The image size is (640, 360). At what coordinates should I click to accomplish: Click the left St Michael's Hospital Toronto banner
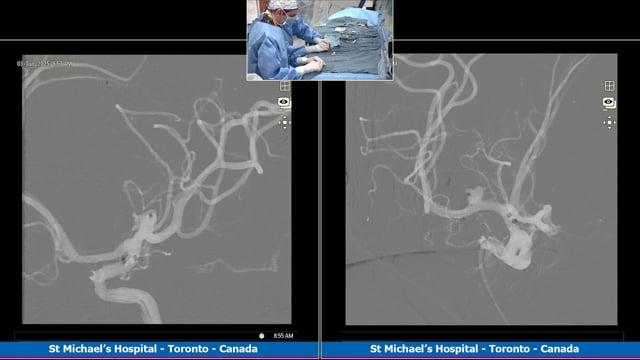(x=159, y=349)
